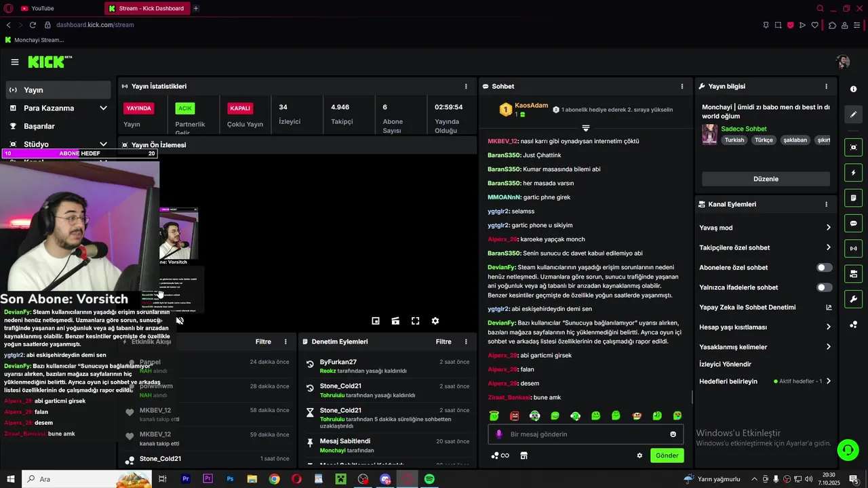Click the wrench tools icon in the right sidebar
This screenshot has height=488, width=868.
click(853, 299)
